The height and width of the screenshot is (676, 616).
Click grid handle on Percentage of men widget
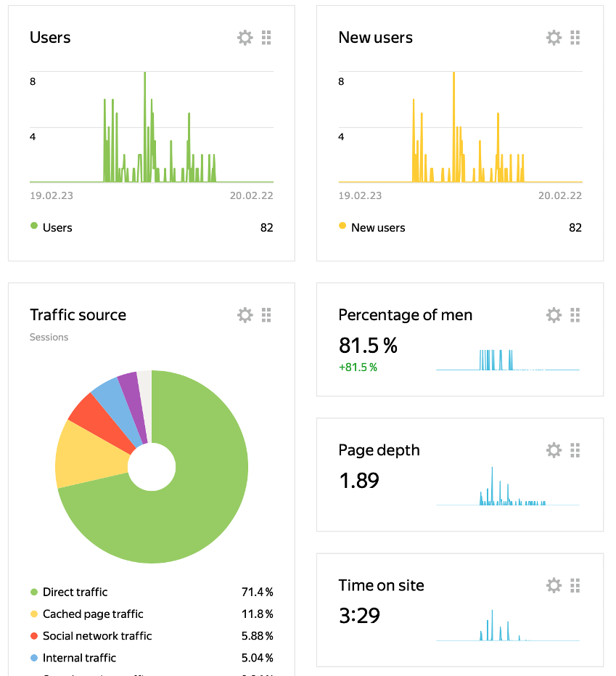tap(575, 315)
